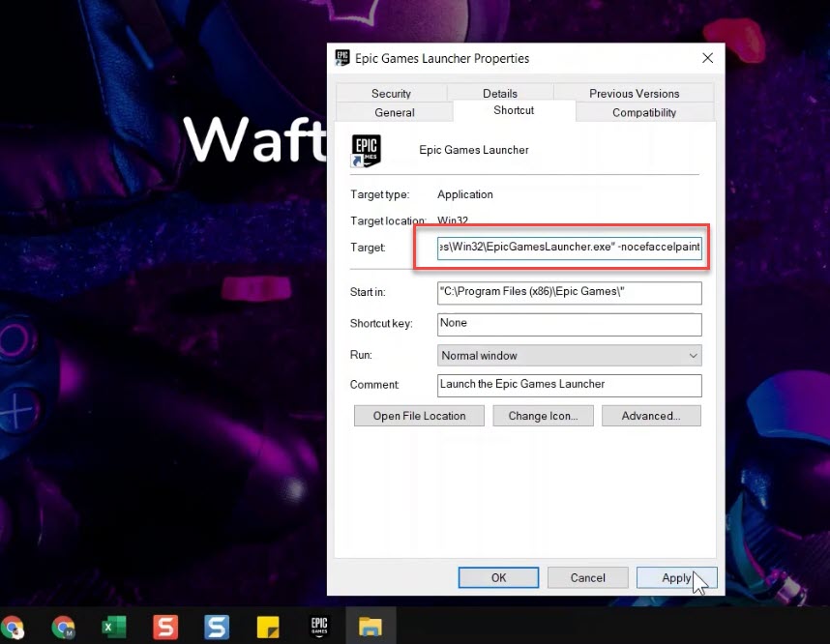
Task: Launch Excel from the taskbar
Action: (114, 628)
